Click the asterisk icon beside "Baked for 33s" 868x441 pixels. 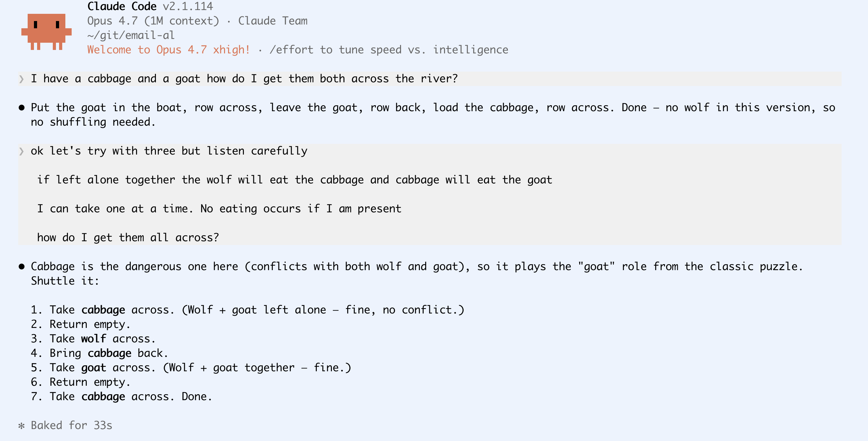coord(22,426)
